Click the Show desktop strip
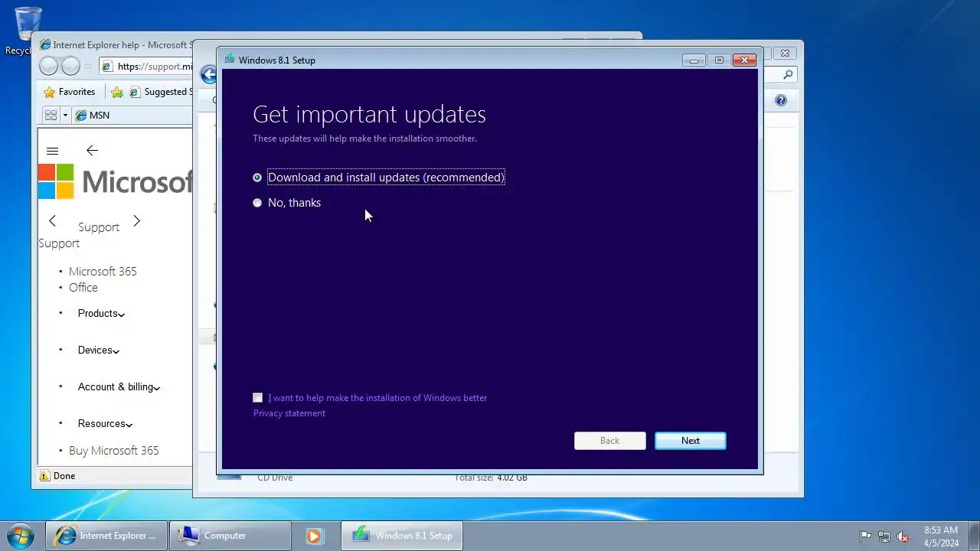 pyautogui.click(x=974, y=536)
